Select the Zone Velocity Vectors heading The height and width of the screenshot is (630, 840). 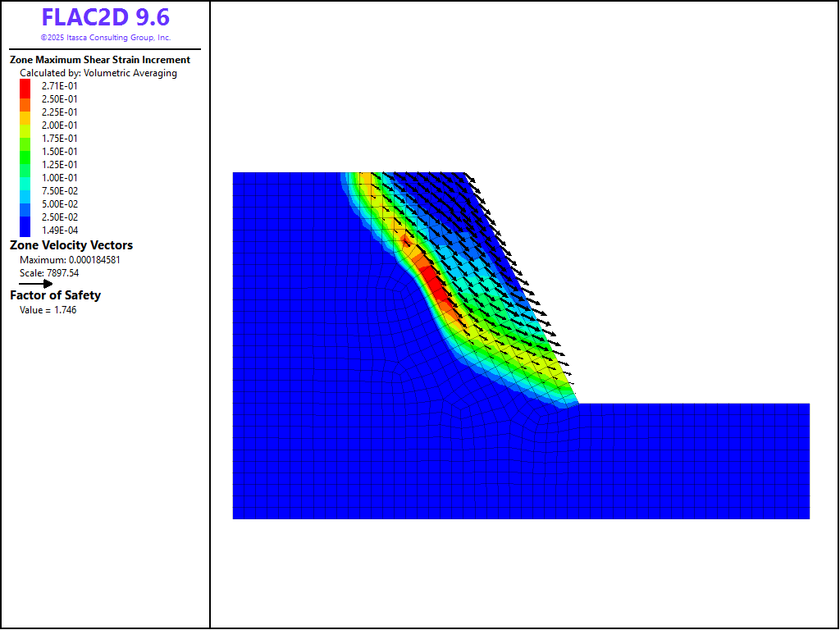(x=71, y=245)
